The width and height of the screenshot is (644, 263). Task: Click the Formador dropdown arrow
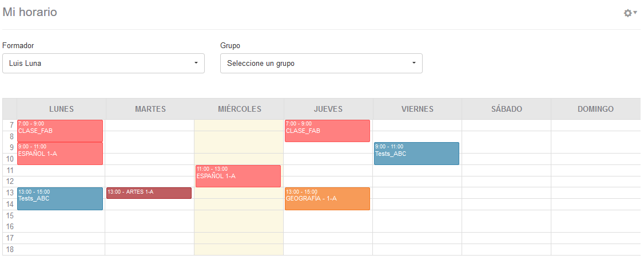tap(196, 63)
